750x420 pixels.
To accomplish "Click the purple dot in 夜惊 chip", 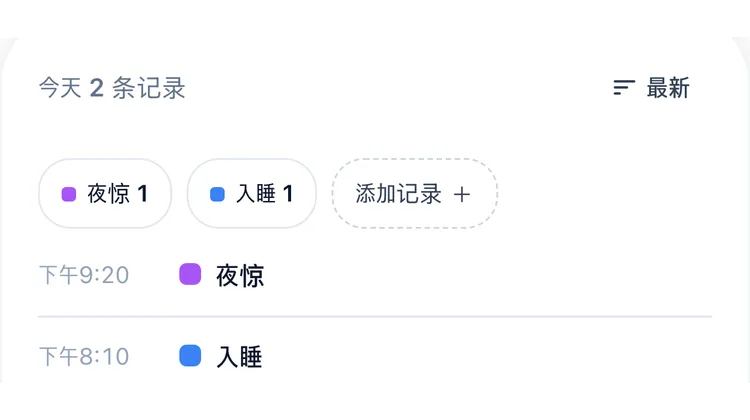I will [x=69, y=194].
